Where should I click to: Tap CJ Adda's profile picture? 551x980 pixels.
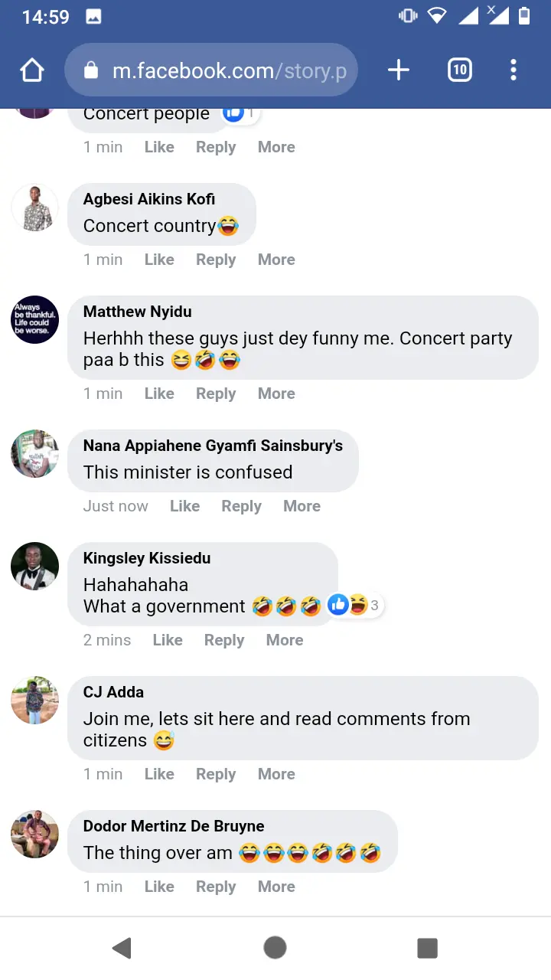(35, 700)
